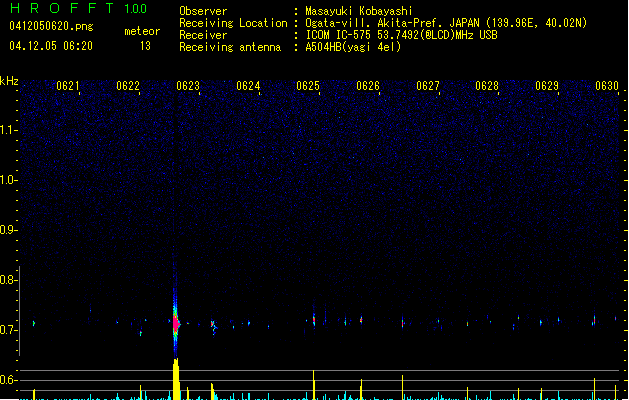Click the date stamp 04.12.05 06:20
This screenshot has height=400, width=629.
click(51, 46)
